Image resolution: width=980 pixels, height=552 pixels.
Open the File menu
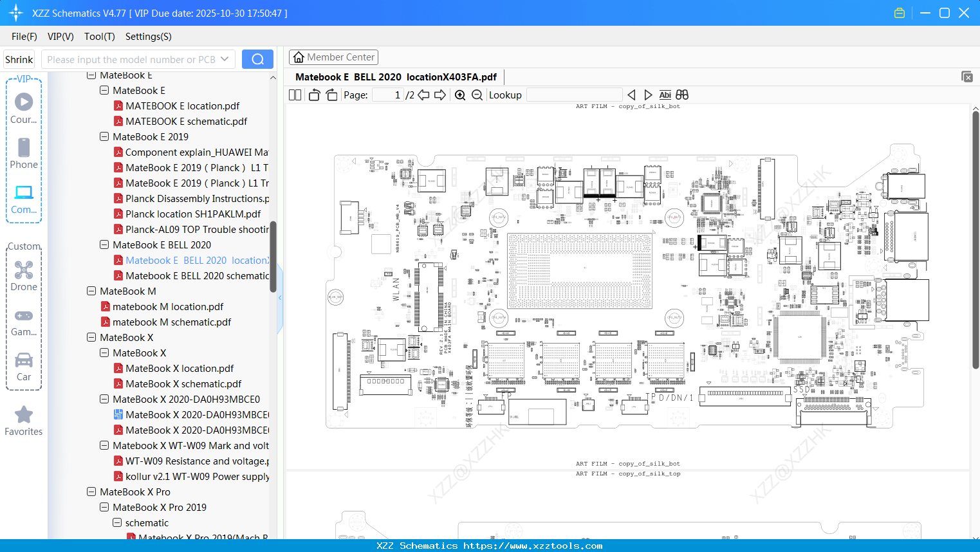(24, 37)
